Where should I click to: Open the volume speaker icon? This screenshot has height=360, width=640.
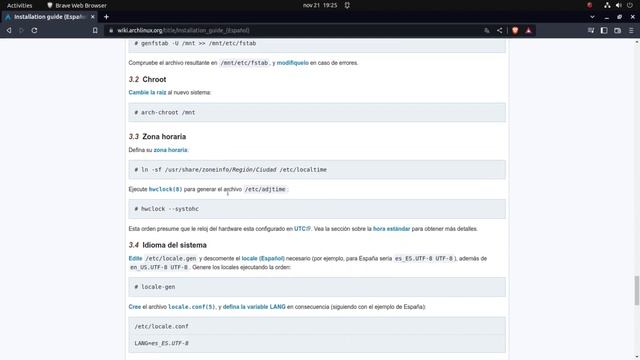point(619,5)
